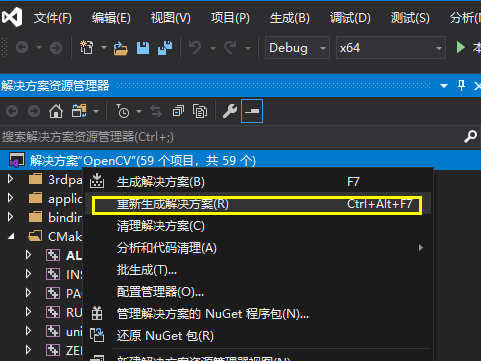Click Solution Explorer back icon
481x361 pixels.
click(x=12, y=111)
